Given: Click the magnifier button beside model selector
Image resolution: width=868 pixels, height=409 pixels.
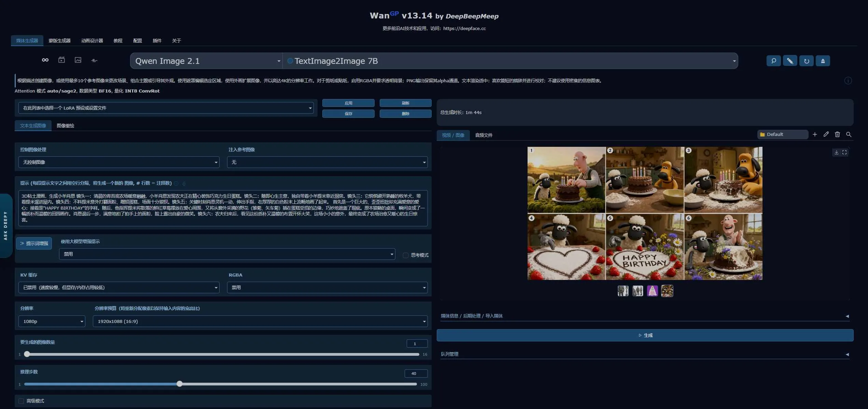Looking at the screenshot, I should click(773, 61).
